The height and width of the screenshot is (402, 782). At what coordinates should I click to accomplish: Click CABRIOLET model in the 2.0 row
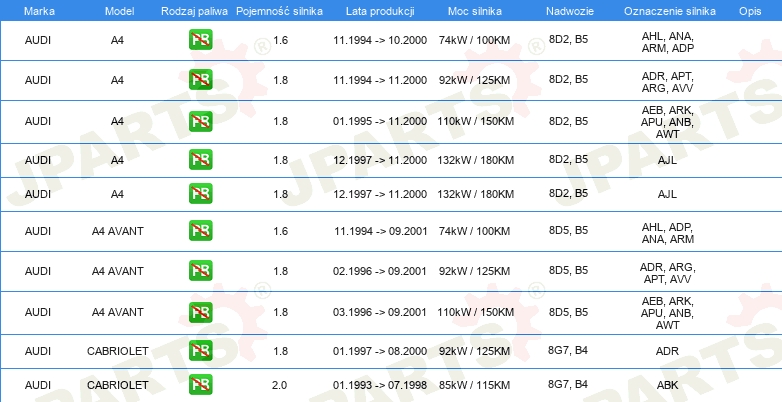(118, 385)
